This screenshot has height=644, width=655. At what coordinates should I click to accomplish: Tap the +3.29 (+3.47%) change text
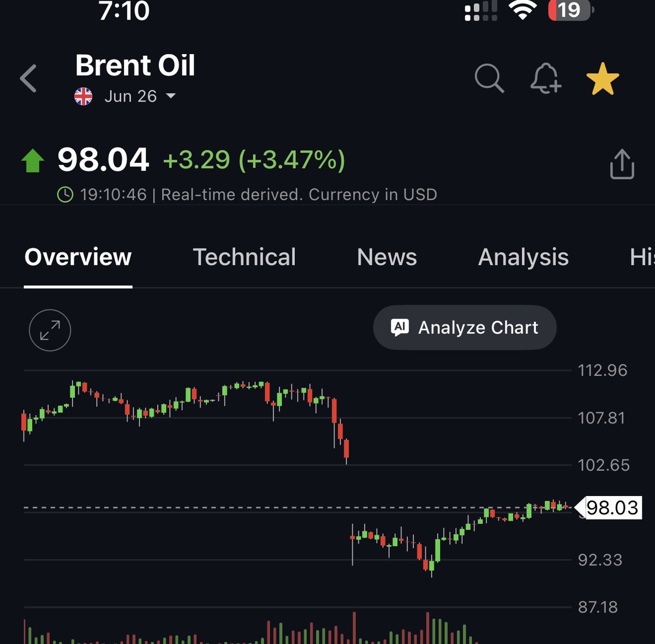point(254,160)
